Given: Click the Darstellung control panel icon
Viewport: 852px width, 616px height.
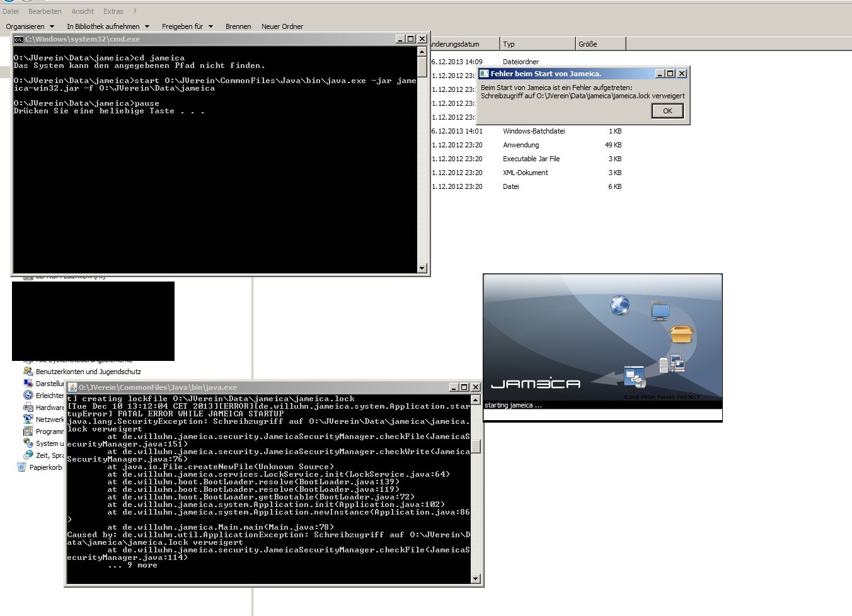Looking at the screenshot, I should pyautogui.click(x=28, y=384).
